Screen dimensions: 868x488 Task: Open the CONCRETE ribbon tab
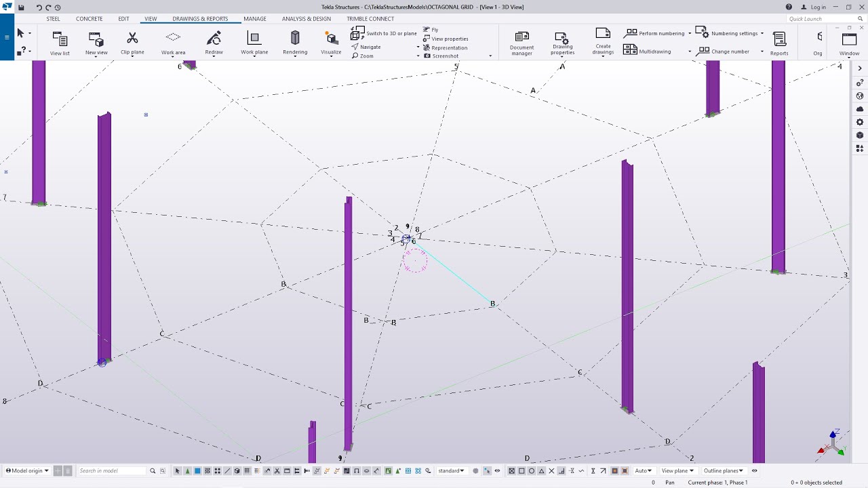click(90, 19)
